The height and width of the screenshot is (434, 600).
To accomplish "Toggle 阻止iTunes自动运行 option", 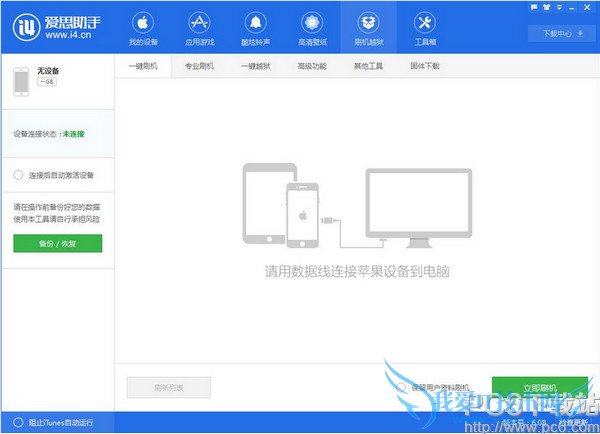I will click(18, 422).
